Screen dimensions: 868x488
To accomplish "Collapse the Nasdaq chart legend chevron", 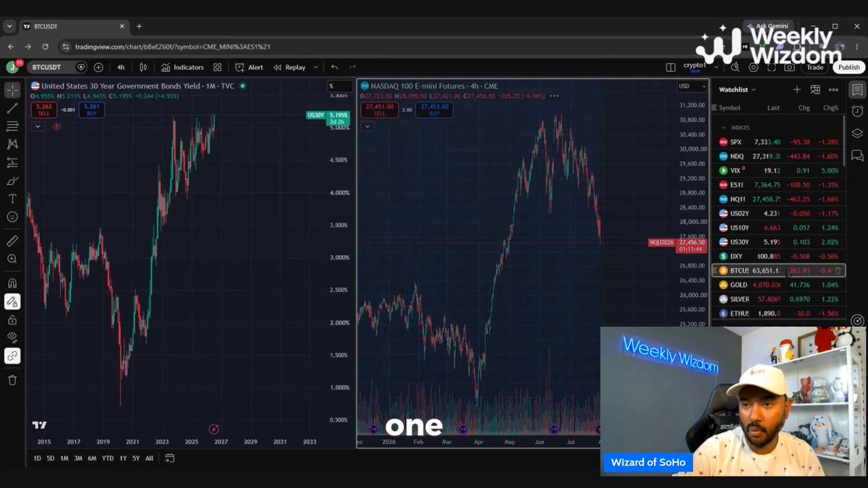I will (367, 127).
